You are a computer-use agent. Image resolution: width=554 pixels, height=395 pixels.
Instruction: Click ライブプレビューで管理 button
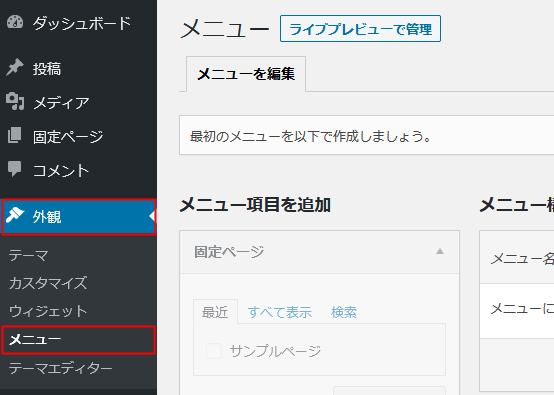point(360,29)
